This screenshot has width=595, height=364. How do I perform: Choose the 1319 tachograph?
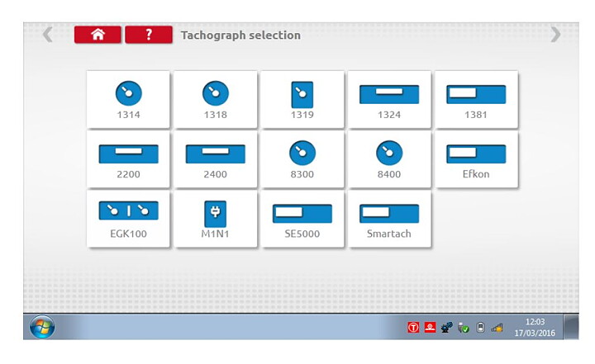[302, 99]
